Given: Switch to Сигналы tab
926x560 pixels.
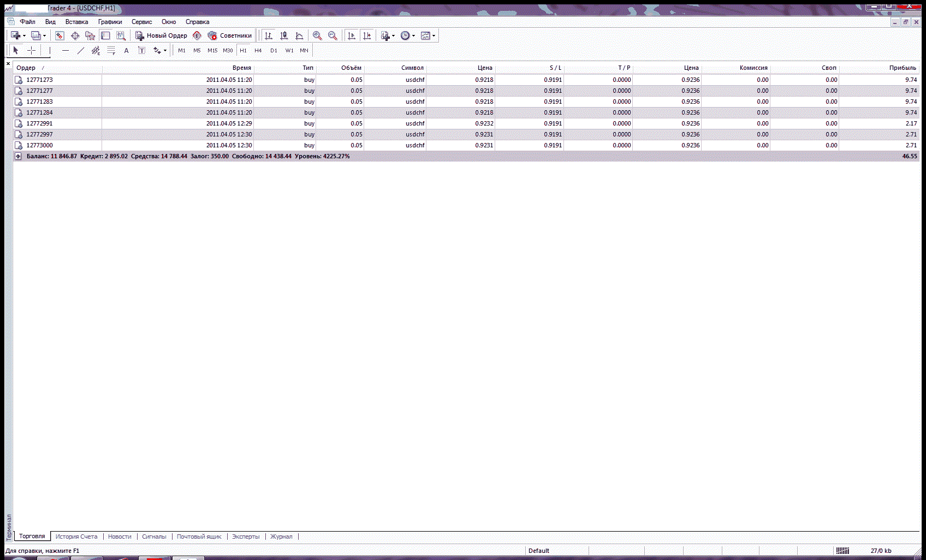Looking at the screenshot, I should (154, 537).
